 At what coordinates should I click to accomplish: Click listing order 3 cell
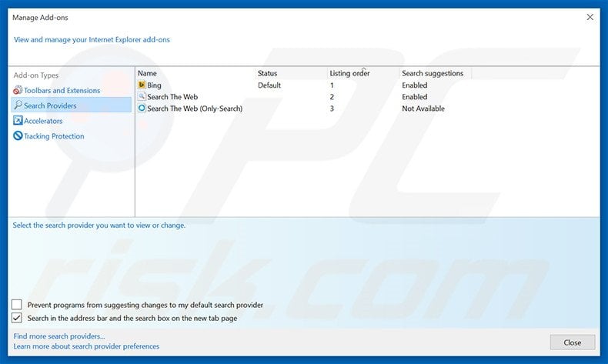(332, 109)
